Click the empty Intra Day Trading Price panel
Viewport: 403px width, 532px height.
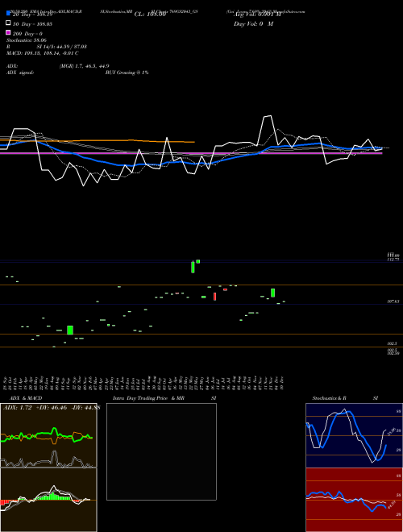tap(161, 451)
